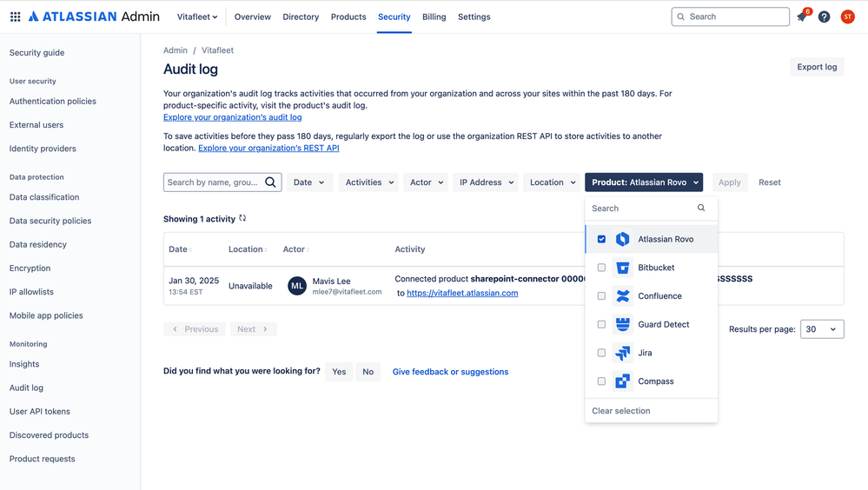Click Give feedback or suggestions link
The width and height of the screenshot is (868, 490).
(x=450, y=372)
